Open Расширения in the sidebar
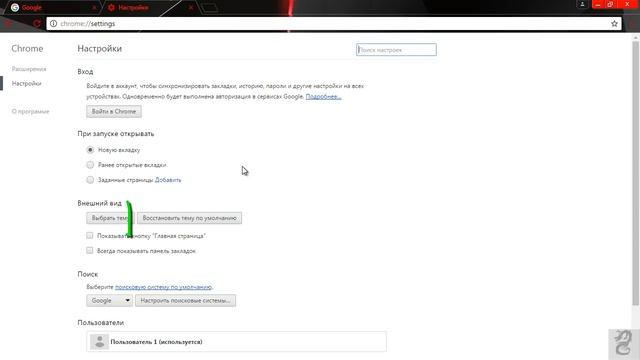This screenshot has height=360, width=640. pyautogui.click(x=29, y=69)
